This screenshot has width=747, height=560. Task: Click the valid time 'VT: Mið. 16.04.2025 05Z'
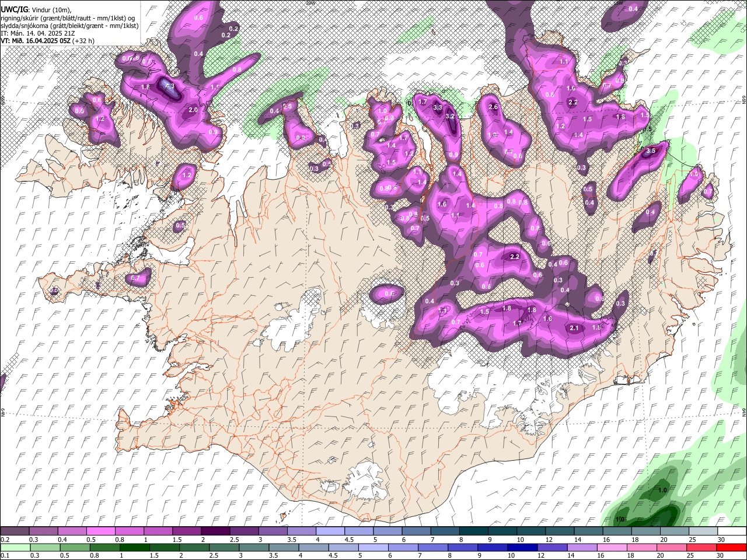(x=36, y=41)
